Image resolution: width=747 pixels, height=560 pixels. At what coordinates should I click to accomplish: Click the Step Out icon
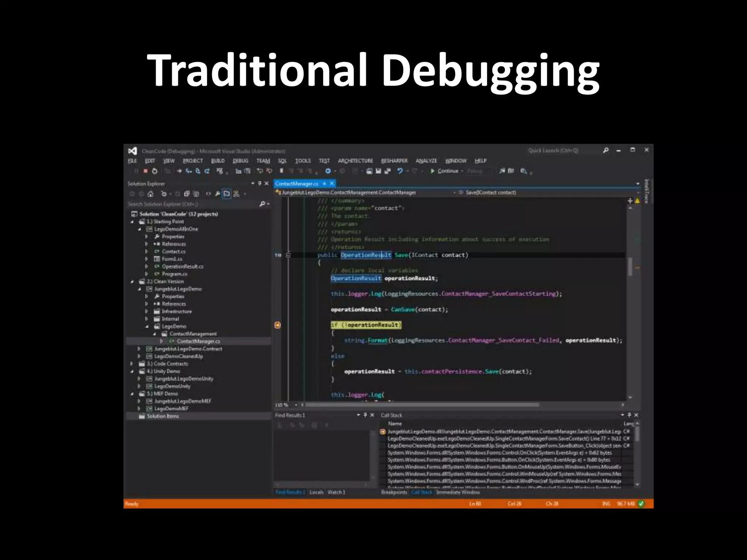[207, 171]
